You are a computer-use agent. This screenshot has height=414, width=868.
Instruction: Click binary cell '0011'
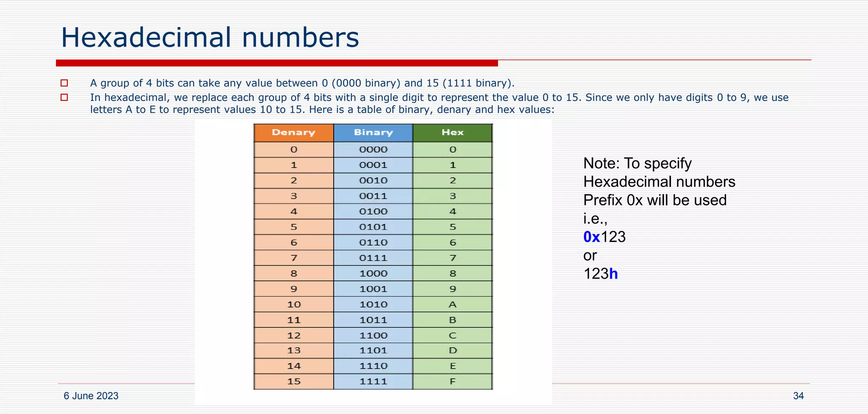373,196
